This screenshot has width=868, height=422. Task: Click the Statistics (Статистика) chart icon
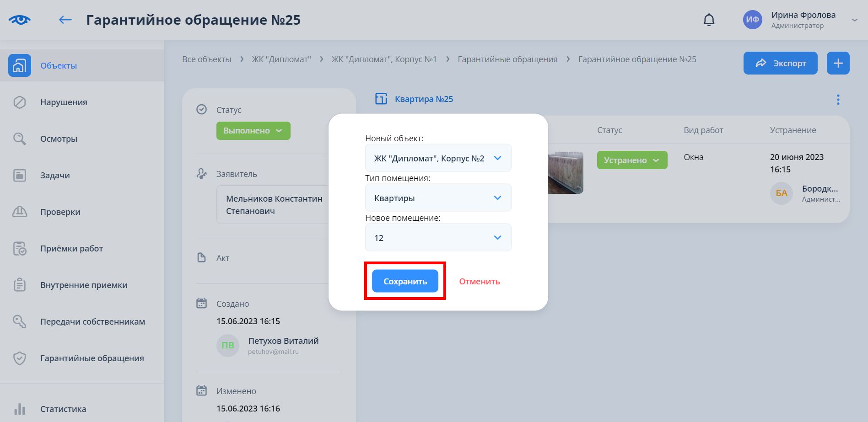tap(20, 409)
